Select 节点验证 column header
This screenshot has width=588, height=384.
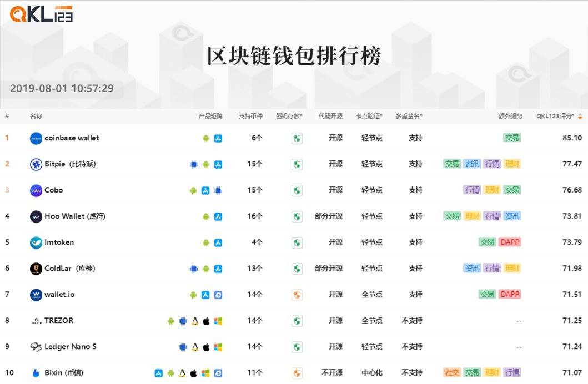(369, 116)
